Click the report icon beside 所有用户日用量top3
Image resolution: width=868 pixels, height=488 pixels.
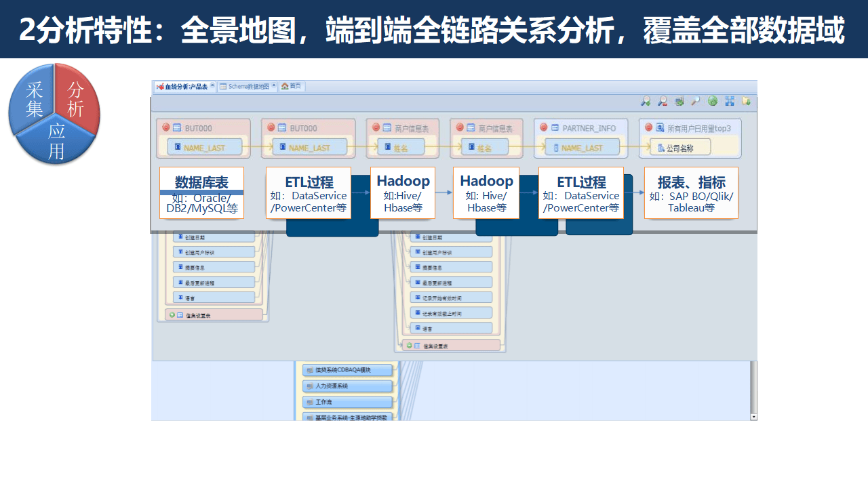(659, 127)
